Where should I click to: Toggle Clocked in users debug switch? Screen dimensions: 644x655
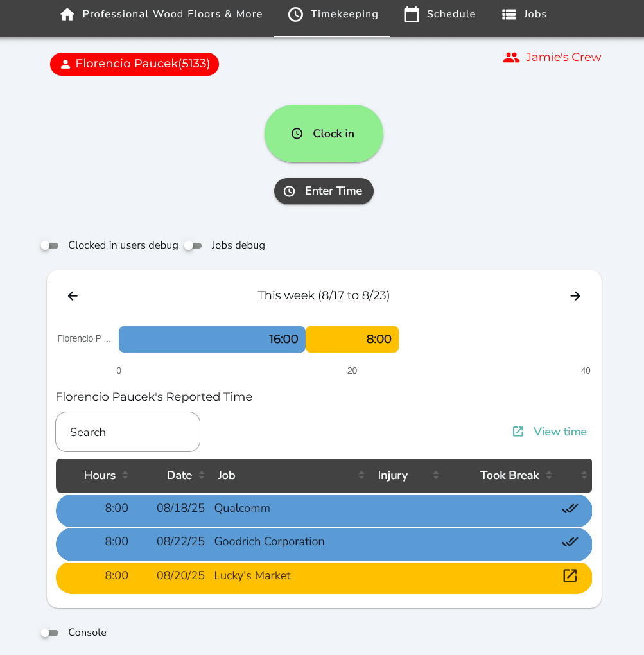(x=49, y=245)
